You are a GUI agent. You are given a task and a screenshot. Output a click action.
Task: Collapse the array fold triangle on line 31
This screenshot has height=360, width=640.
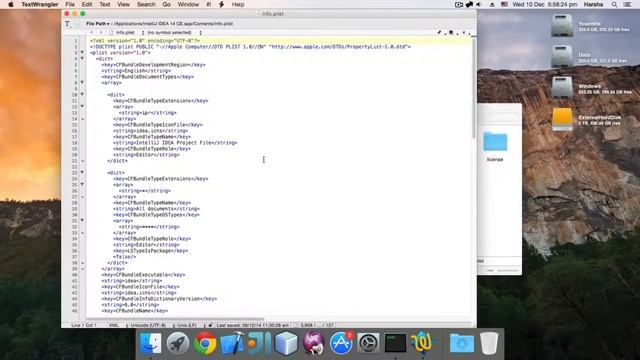[82, 221]
